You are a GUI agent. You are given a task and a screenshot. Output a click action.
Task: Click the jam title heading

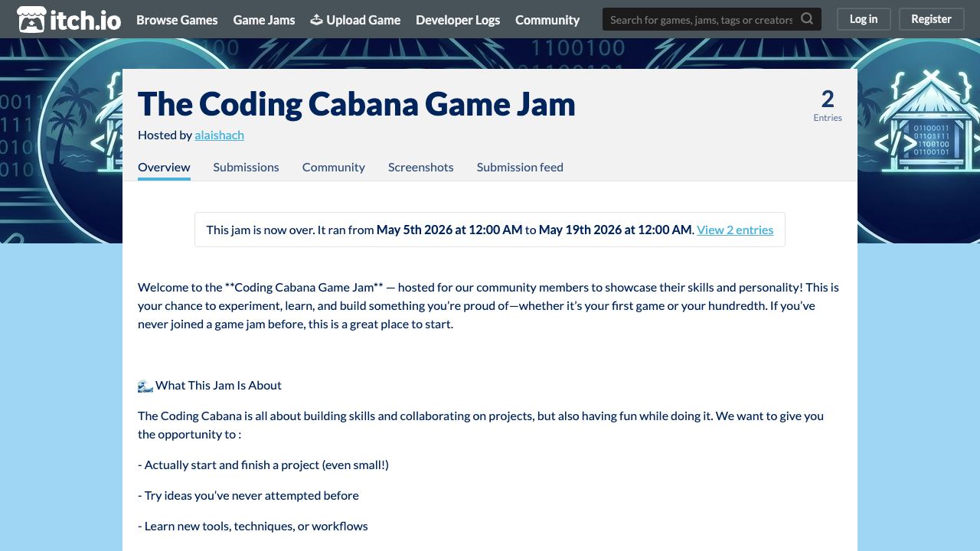click(x=356, y=104)
